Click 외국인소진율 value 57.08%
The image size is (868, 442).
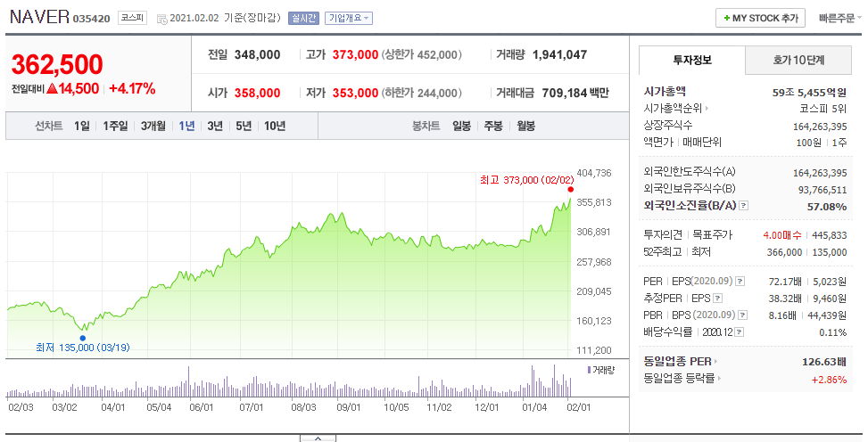pyautogui.click(x=827, y=207)
